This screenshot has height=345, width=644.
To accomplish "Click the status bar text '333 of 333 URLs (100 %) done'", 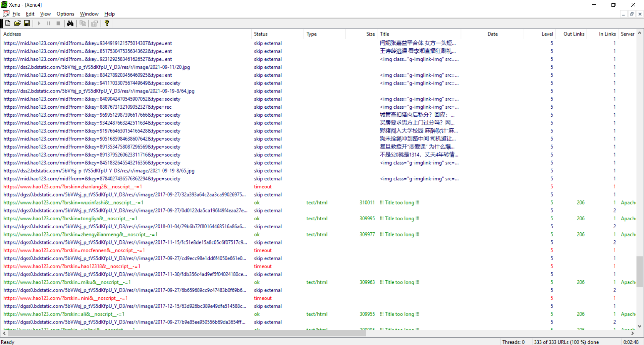I will pyautogui.click(x=567, y=342).
